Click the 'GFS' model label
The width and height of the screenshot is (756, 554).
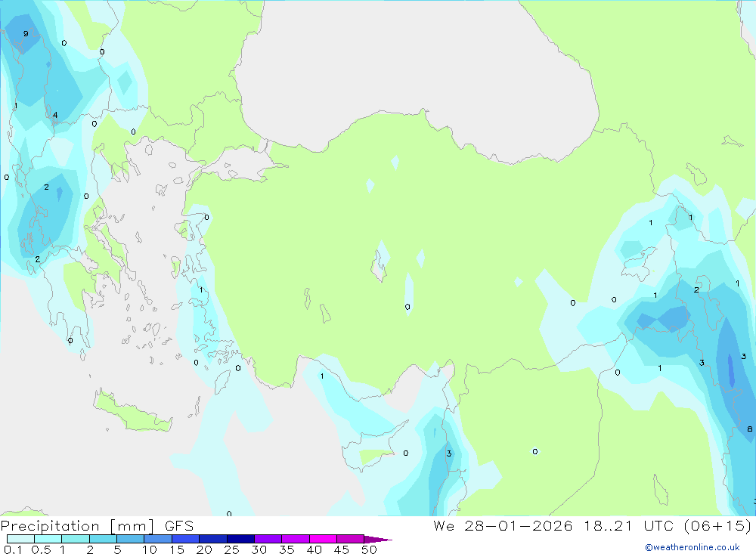pyautogui.click(x=179, y=525)
